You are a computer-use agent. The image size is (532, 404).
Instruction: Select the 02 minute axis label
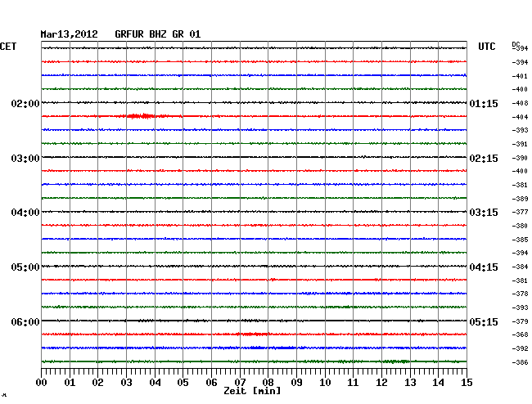(97, 382)
